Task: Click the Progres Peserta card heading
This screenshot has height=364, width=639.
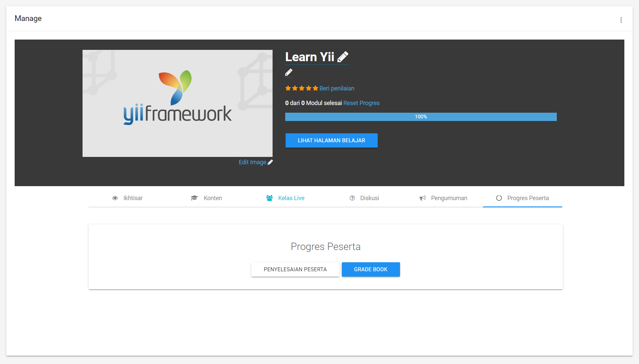Action: click(x=325, y=247)
